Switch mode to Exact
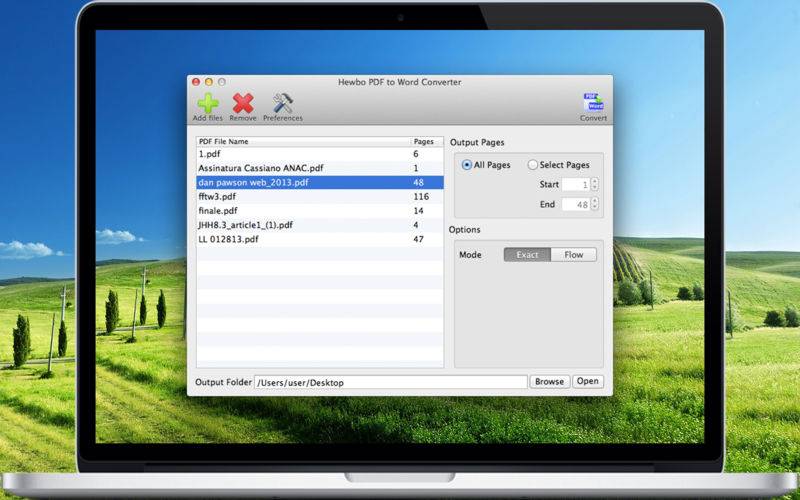 click(x=527, y=255)
